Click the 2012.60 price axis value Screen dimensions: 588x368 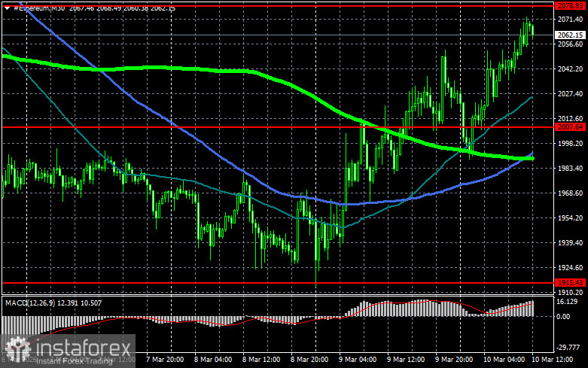point(571,118)
